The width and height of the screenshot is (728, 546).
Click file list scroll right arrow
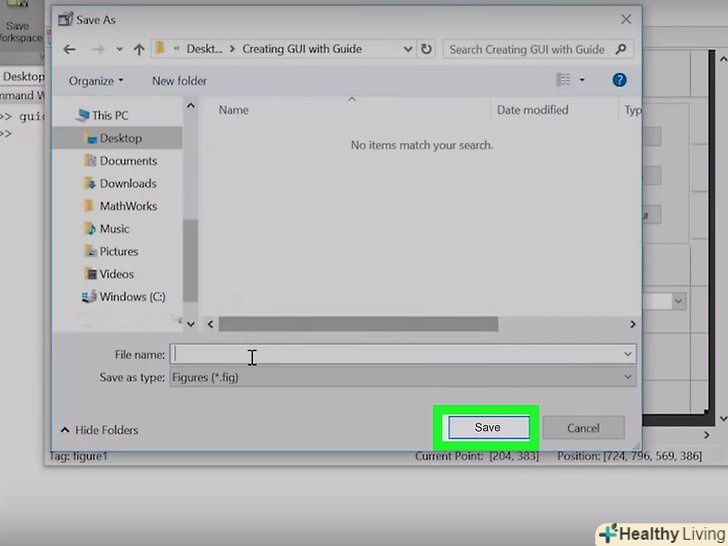632,325
